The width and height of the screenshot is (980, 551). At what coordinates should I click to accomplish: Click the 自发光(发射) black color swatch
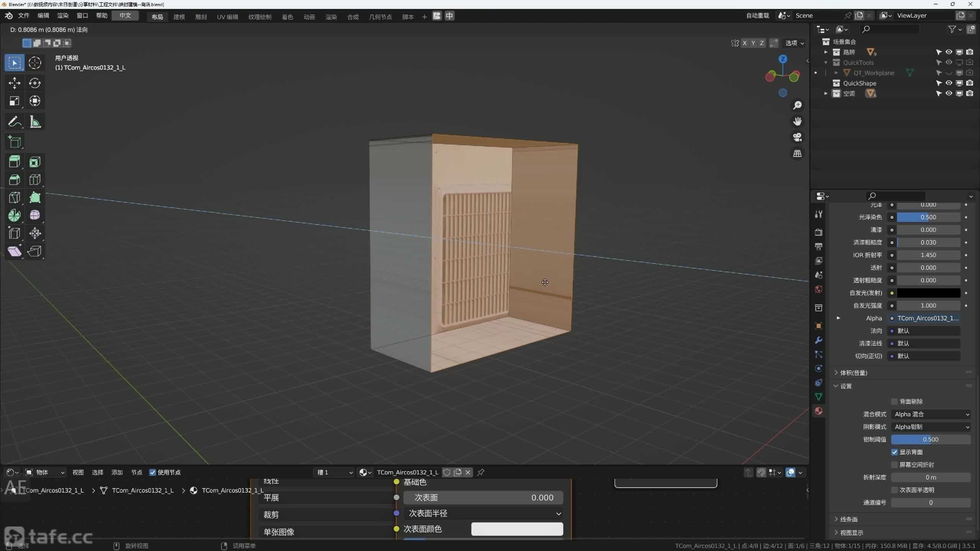pyautogui.click(x=929, y=293)
